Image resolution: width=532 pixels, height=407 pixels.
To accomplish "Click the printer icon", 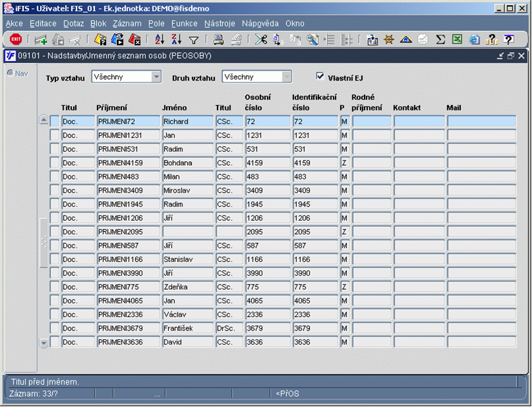I will point(218,40).
